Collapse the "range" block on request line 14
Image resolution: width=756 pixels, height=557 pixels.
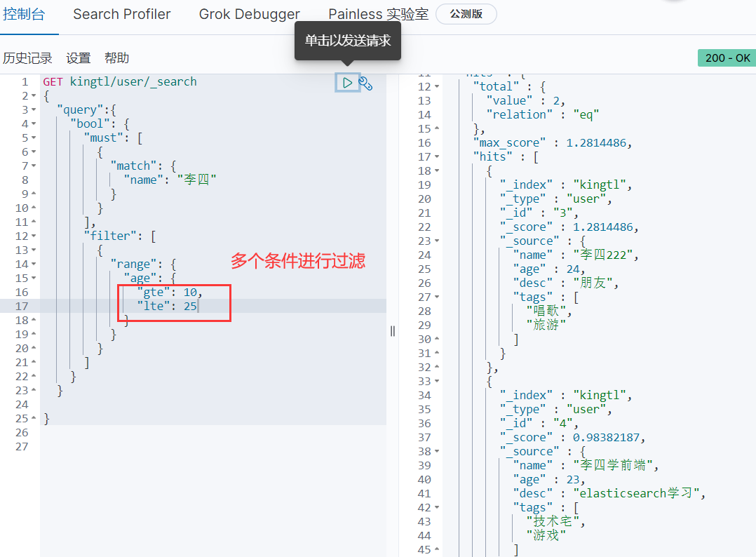click(x=34, y=264)
